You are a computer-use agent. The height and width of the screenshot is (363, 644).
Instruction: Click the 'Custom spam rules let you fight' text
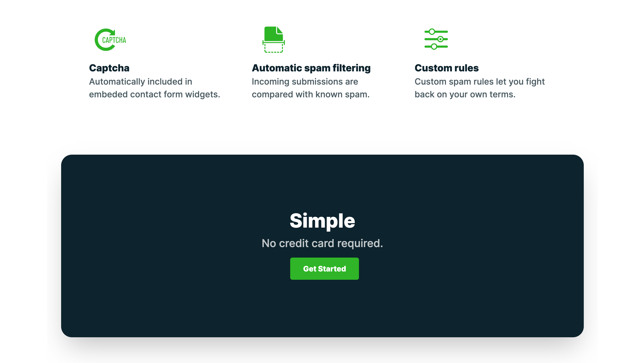[479, 82]
